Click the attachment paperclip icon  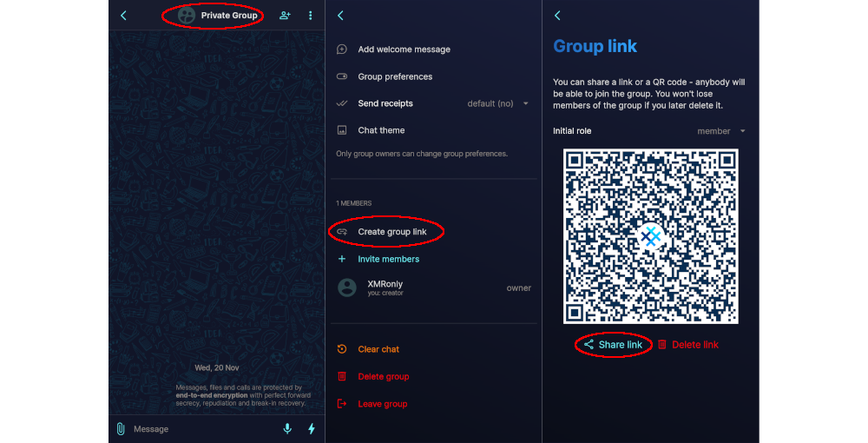tap(120, 428)
